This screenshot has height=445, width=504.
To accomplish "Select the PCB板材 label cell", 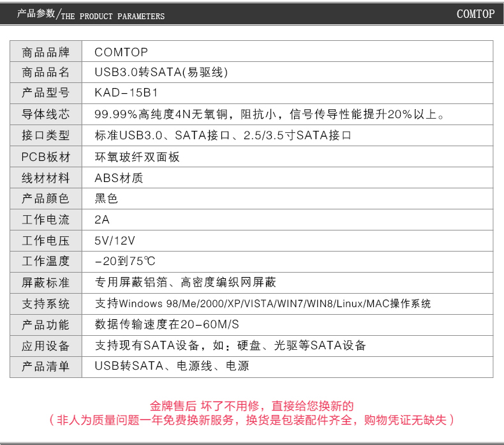I will point(46,156).
